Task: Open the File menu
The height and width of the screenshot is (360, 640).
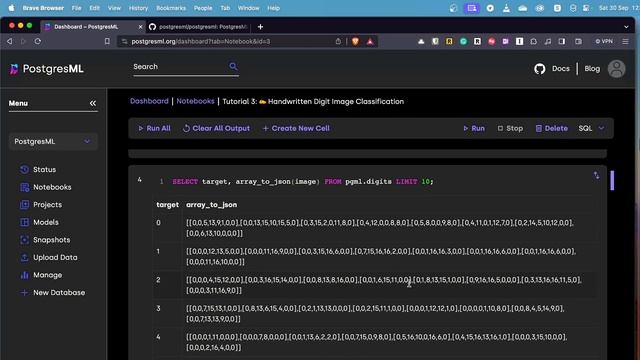Action: (76, 8)
